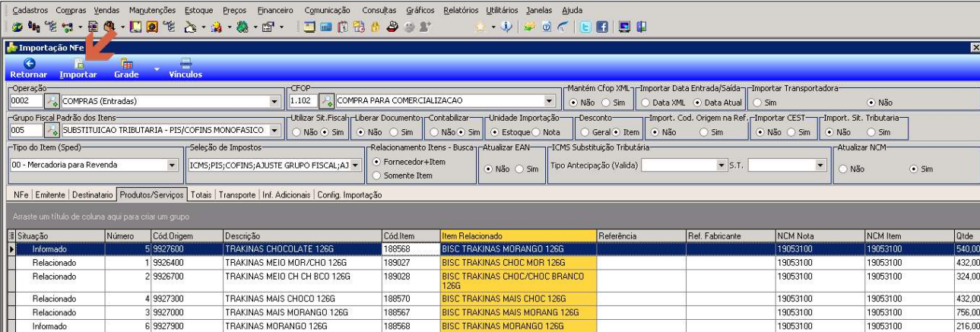Set Mantém Cfop XML to Sim
Image resolution: width=980 pixels, height=332 pixels.
point(613,102)
